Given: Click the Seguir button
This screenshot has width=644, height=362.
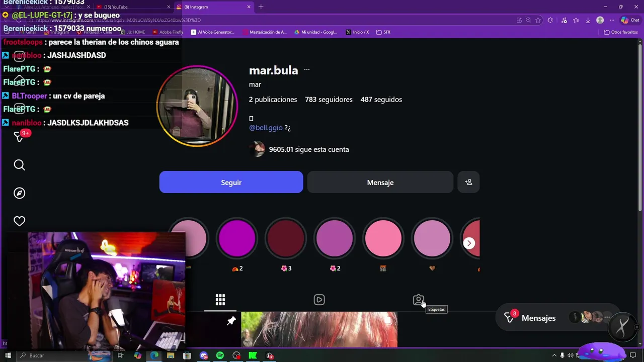Looking at the screenshot, I should (x=231, y=182).
